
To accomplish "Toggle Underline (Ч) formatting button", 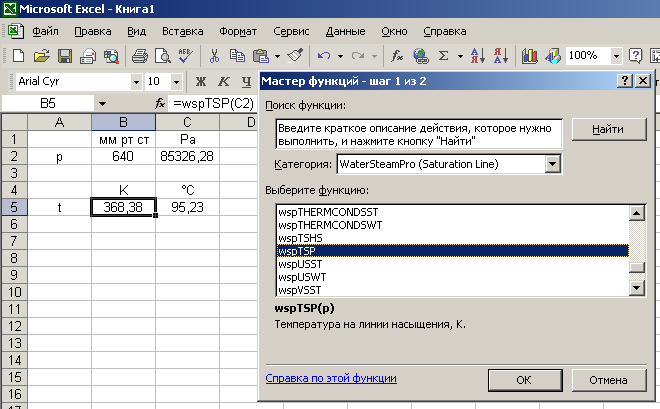I will (246, 82).
